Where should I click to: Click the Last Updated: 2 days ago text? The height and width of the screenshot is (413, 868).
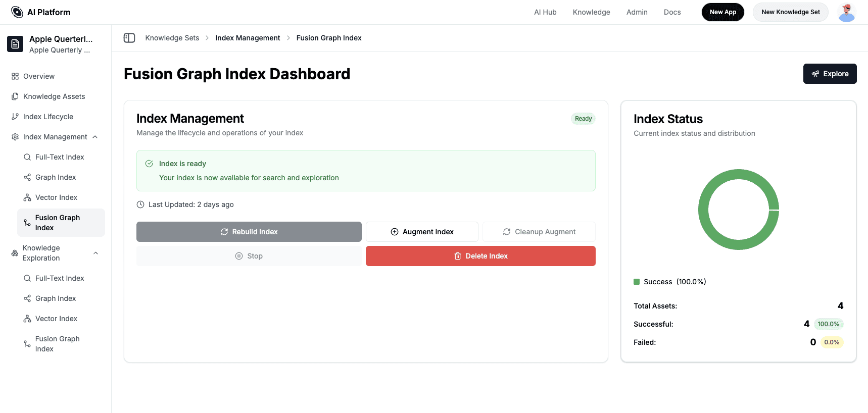pyautogui.click(x=191, y=204)
